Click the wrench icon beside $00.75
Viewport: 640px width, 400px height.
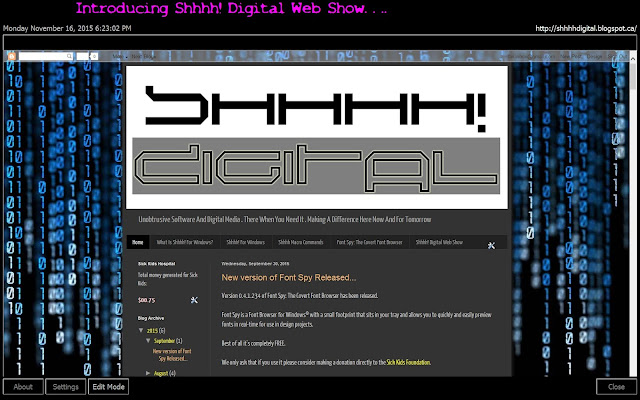(x=194, y=300)
